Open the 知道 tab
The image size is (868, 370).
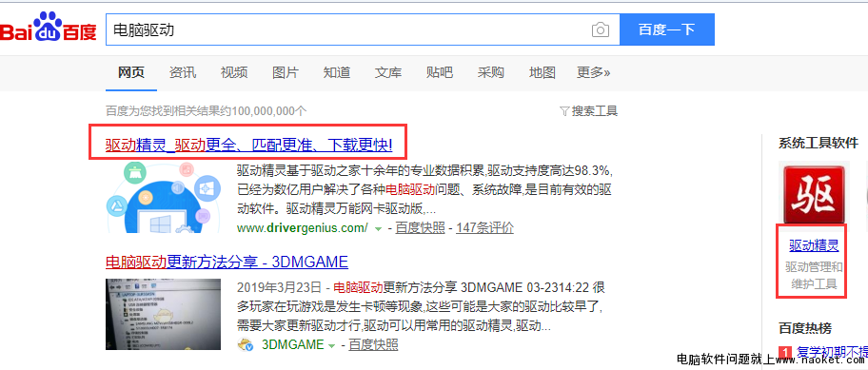click(337, 72)
